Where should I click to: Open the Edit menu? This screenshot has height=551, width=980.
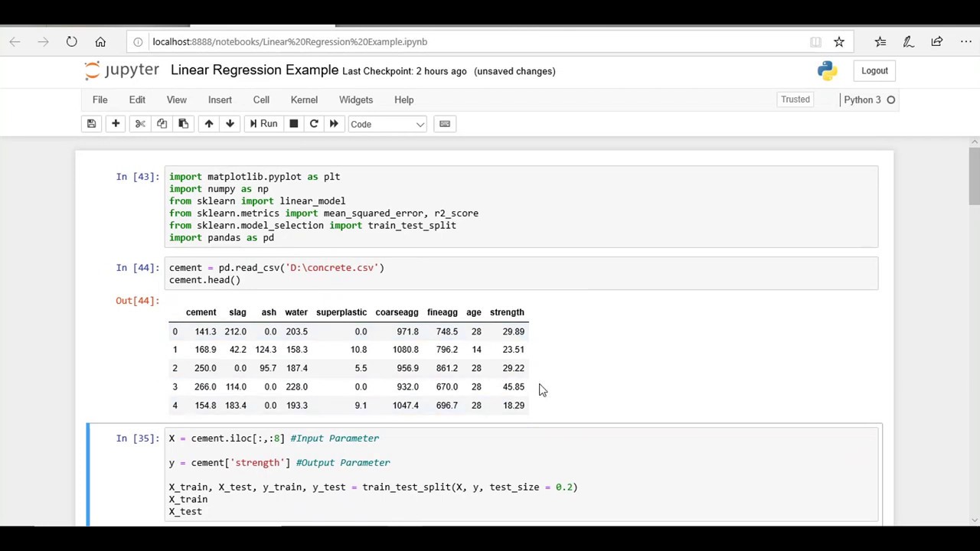click(x=137, y=99)
